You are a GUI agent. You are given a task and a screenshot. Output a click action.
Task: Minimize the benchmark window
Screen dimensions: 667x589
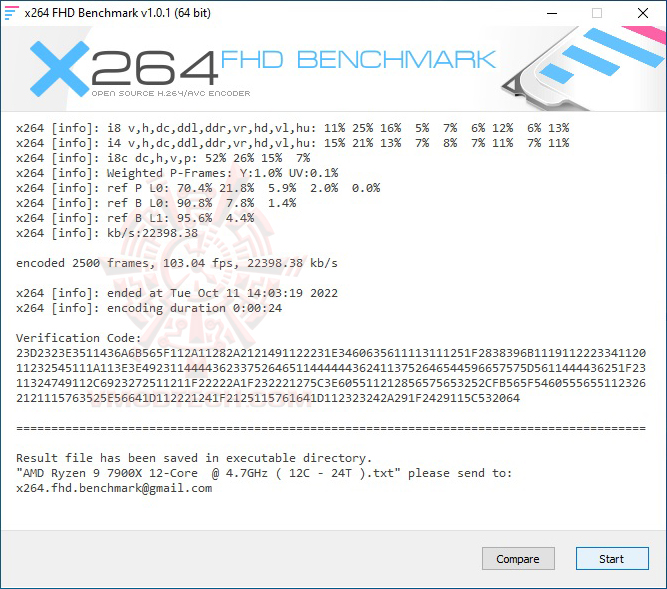click(x=552, y=13)
